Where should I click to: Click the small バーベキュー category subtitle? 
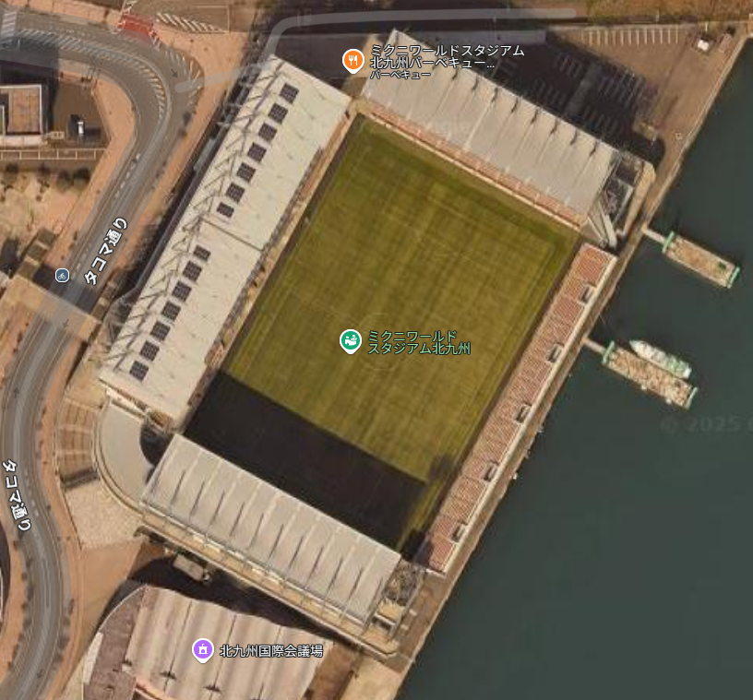click(x=400, y=75)
